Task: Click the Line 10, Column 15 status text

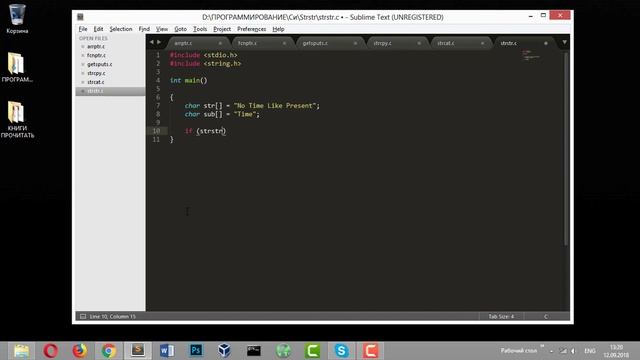Action: tap(113, 316)
